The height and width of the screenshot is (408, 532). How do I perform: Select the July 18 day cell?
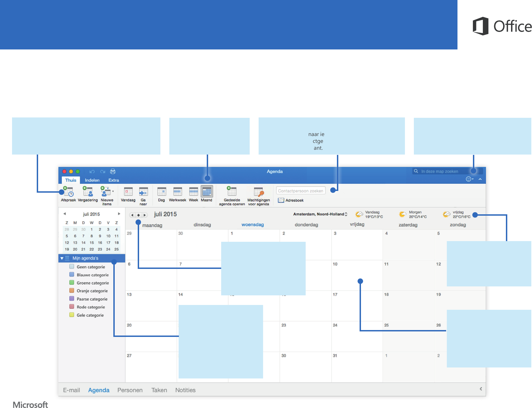[408, 306]
